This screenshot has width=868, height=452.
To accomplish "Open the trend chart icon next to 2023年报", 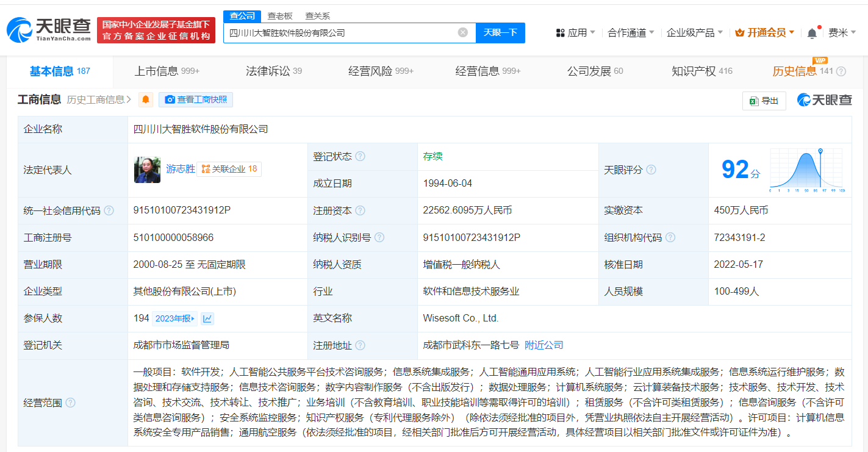I will (x=207, y=318).
